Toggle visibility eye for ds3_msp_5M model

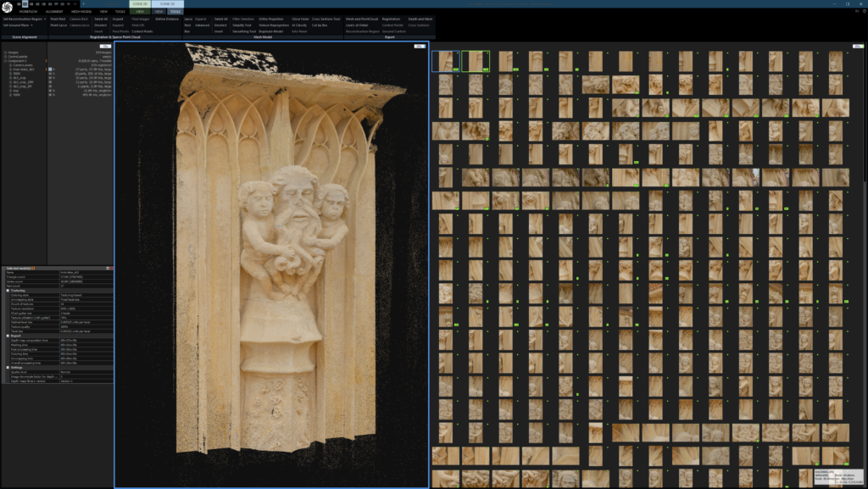tap(50, 86)
